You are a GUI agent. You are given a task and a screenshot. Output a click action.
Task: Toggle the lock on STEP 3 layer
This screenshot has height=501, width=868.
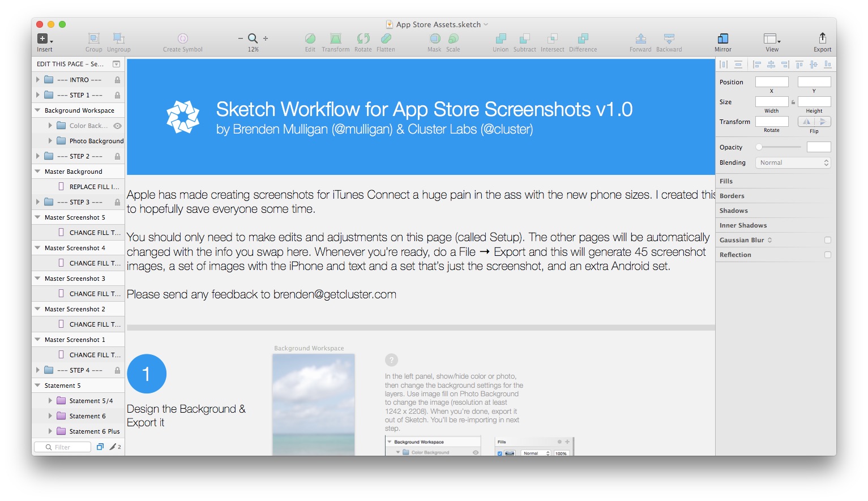click(x=117, y=202)
